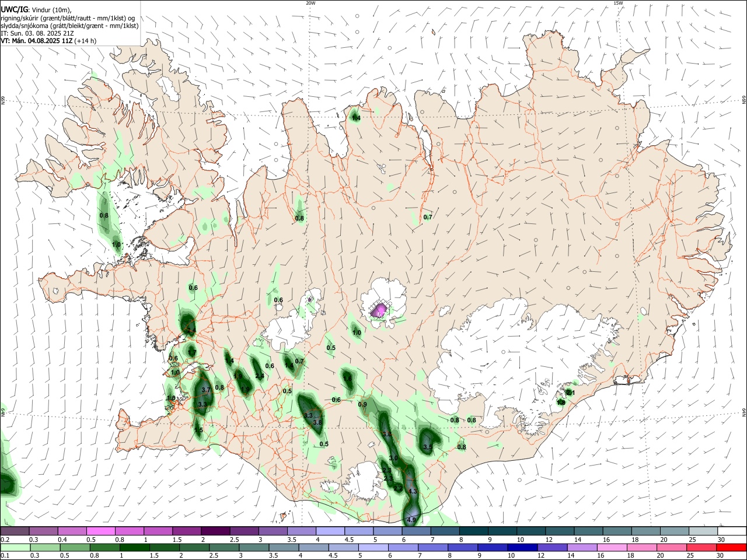Click the '3.7' precipitation value
747x560 pixels.
(205, 390)
